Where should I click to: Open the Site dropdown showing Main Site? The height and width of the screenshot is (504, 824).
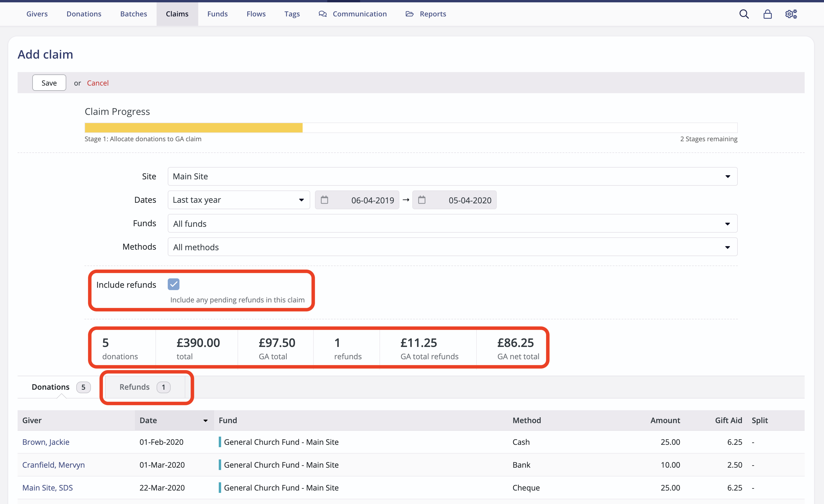(x=728, y=176)
